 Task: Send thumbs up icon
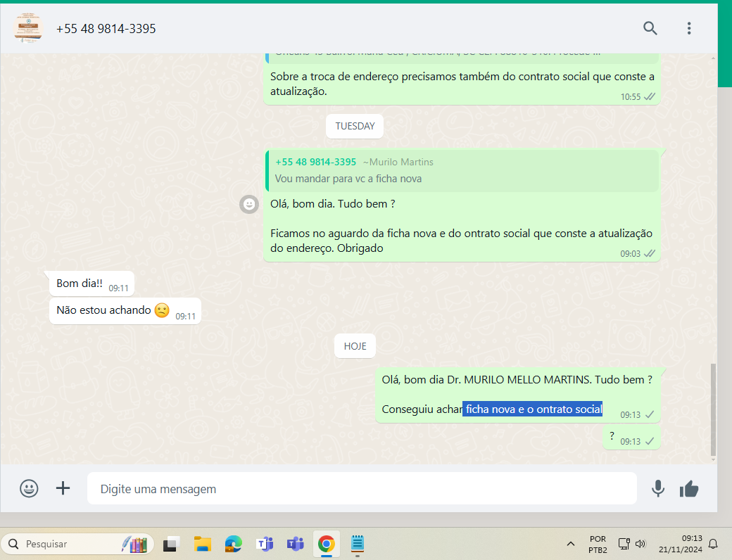click(x=689, y=489)
